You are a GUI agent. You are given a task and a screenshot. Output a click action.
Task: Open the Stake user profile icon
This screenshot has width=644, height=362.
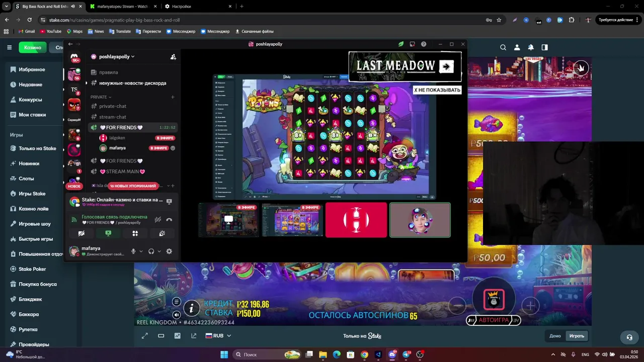(x=517, y=47)
